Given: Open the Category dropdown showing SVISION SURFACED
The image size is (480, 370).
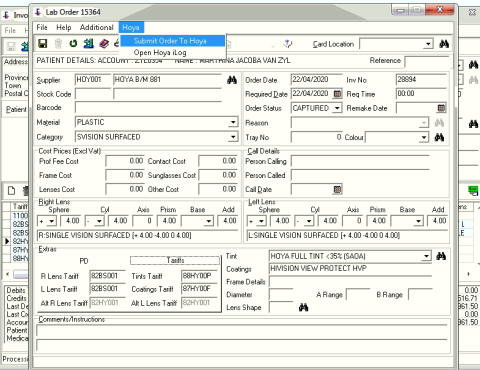Looking at the screenshot, I should point(233,137).
